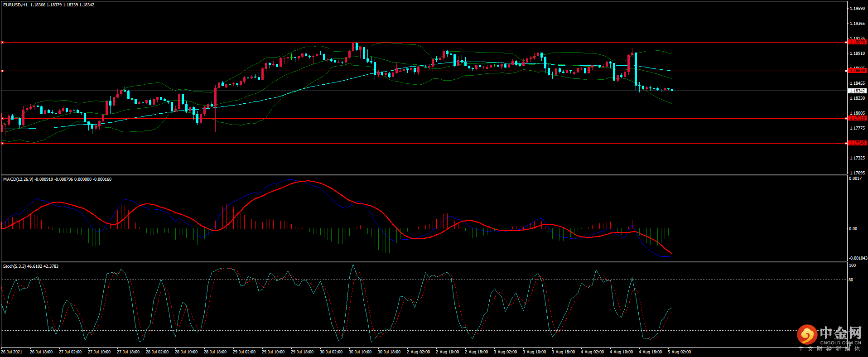
Task: Click the divider between price chart and MACD
Action: (424, 175)
